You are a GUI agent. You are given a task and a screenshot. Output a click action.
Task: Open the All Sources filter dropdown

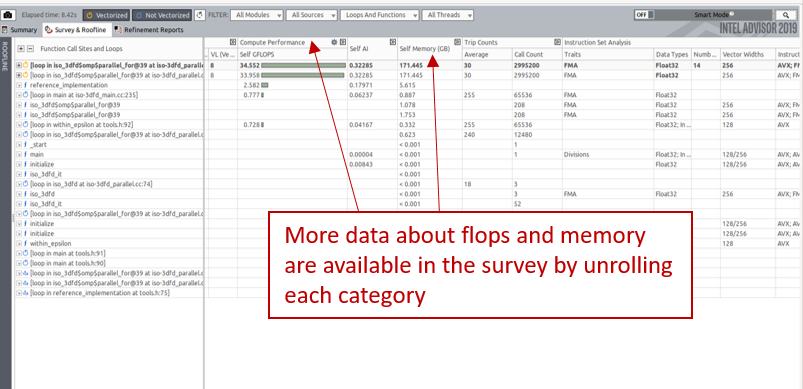(x=311, y=15)
